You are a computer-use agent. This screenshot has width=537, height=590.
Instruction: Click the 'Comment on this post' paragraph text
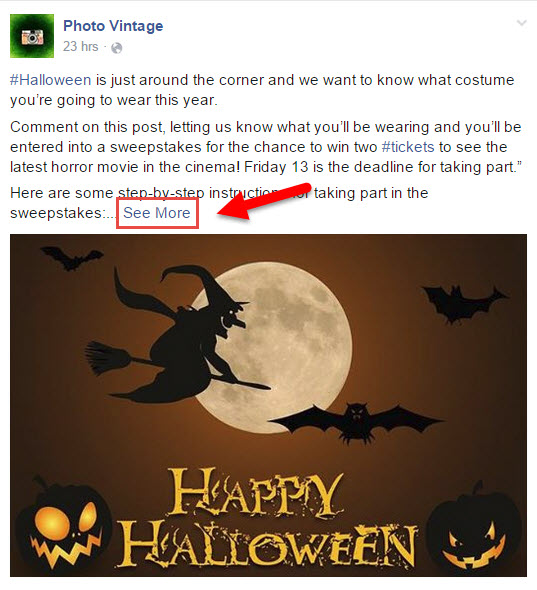coord(266,147)
